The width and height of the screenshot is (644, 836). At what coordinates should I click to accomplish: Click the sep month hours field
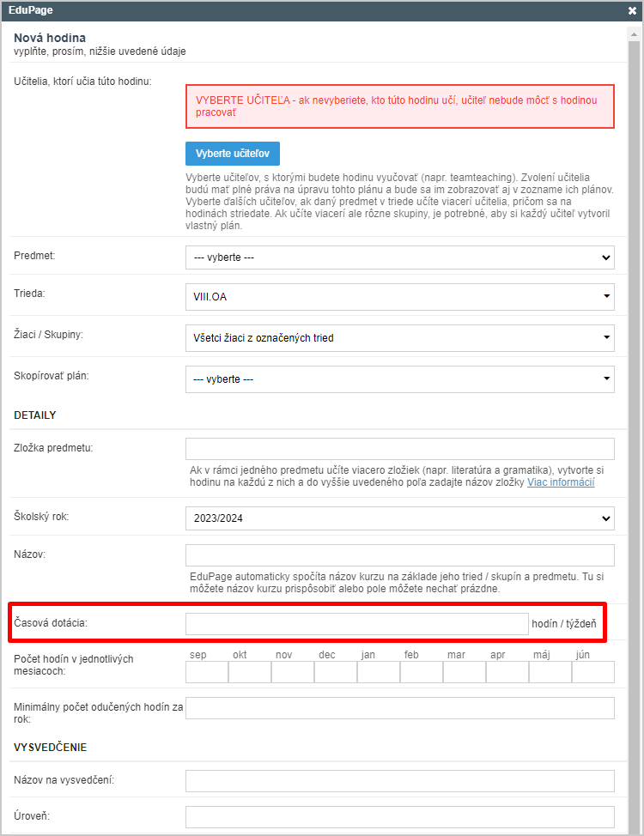coord(207,672)
